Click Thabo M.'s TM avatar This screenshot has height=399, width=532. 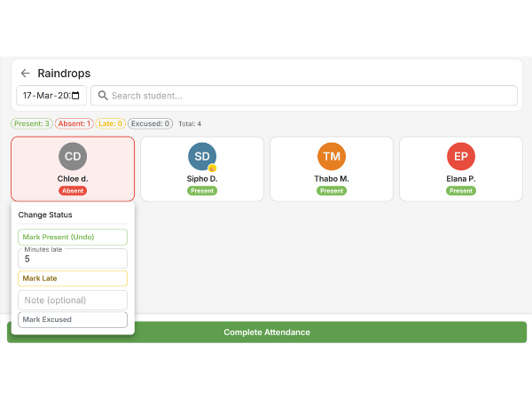point(331,156)
